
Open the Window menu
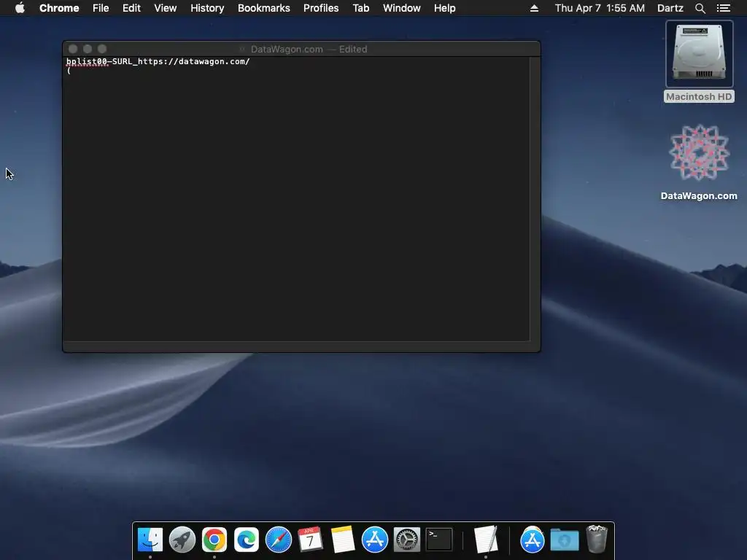pyautogui.click(x=402, y=8)
